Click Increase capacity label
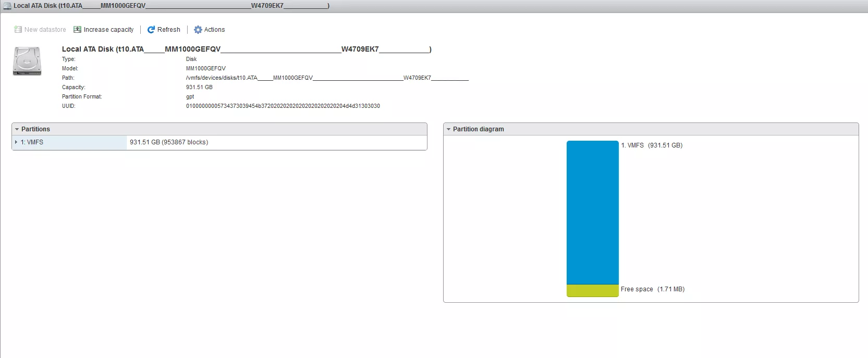868x358 pixels. click(108, 30)
